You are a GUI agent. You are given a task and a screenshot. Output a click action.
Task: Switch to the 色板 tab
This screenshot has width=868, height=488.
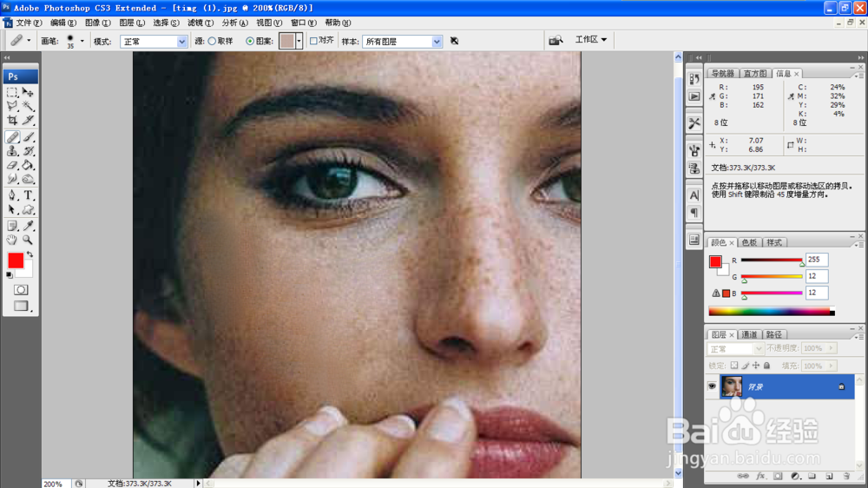tap(749, 242)
